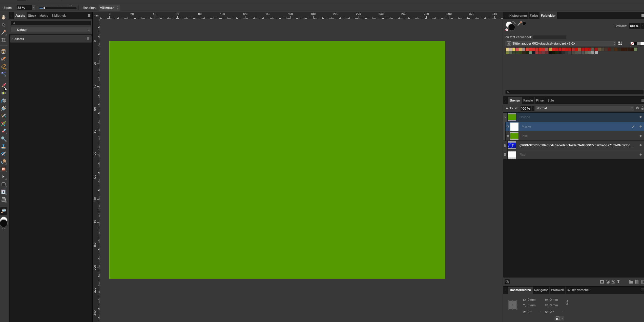Open the blend options gear in Ebenen
644x322 pixels.
click(637, 108)
